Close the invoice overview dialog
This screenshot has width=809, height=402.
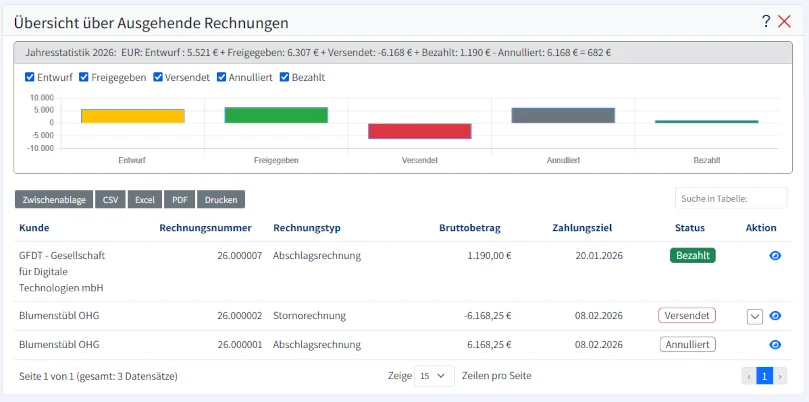point(784,22)
